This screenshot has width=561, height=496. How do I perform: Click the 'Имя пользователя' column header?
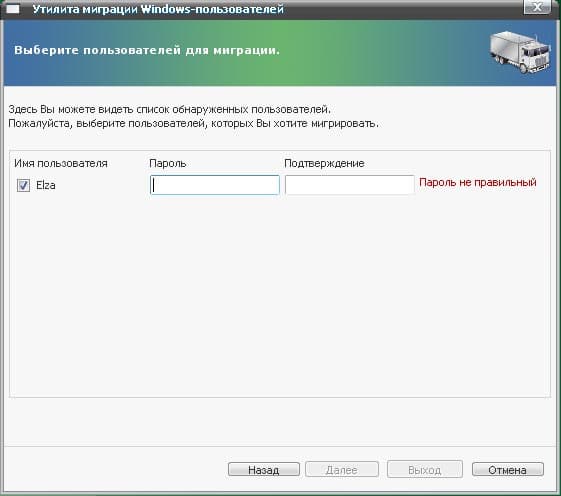(x=61, y=164)
